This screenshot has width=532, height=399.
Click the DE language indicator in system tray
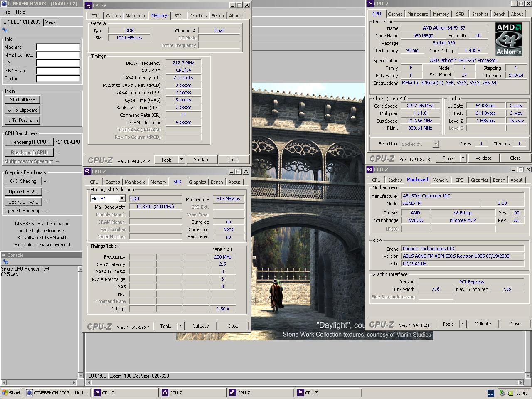click(490, 393)
